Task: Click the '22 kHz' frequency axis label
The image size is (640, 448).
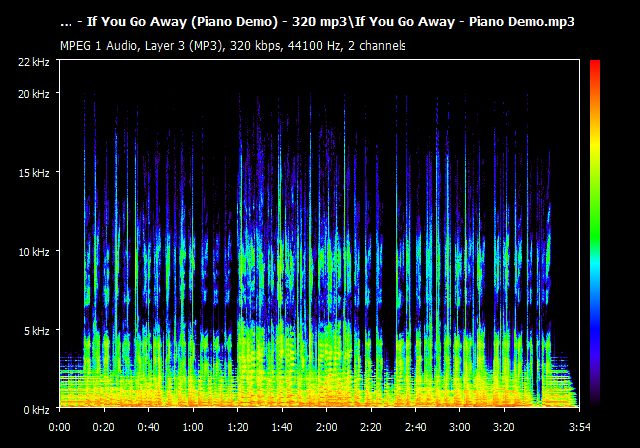Action: (33, 62)
